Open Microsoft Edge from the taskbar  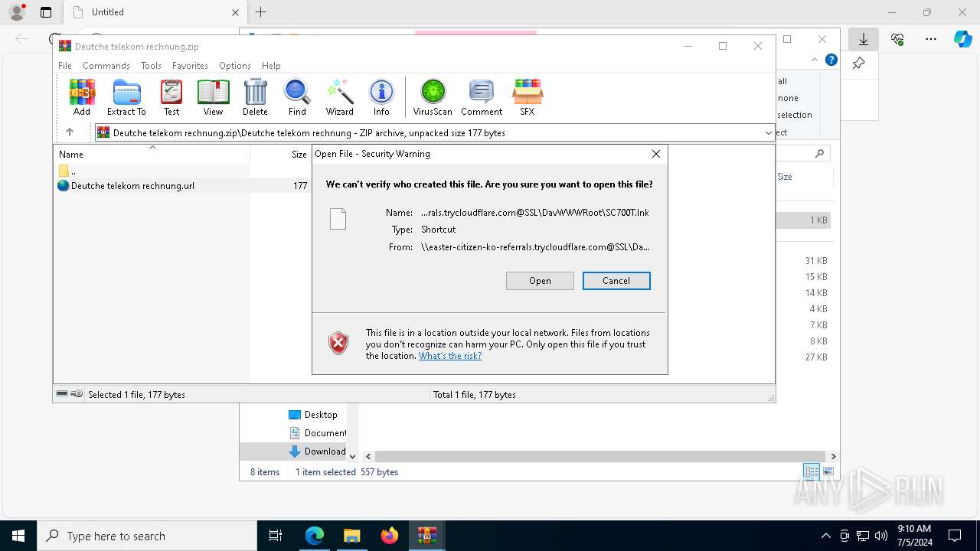(x=315, y=536)
